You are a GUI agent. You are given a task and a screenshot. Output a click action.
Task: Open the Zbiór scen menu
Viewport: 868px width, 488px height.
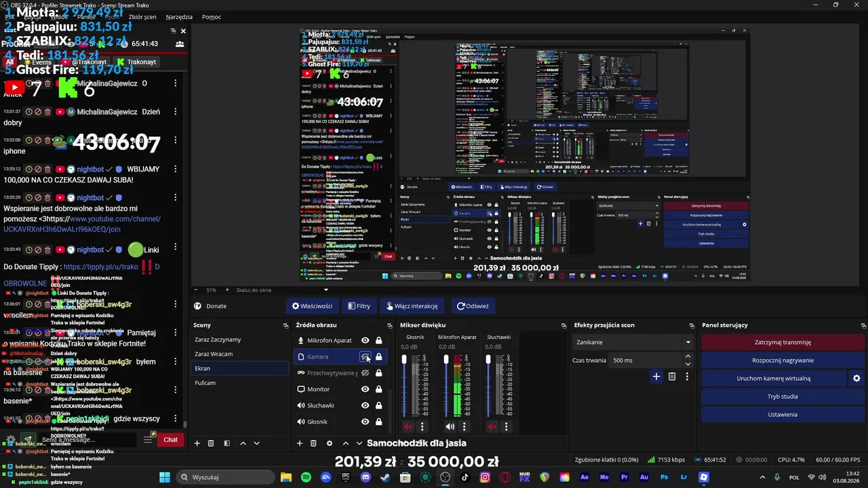pos(142,17)
